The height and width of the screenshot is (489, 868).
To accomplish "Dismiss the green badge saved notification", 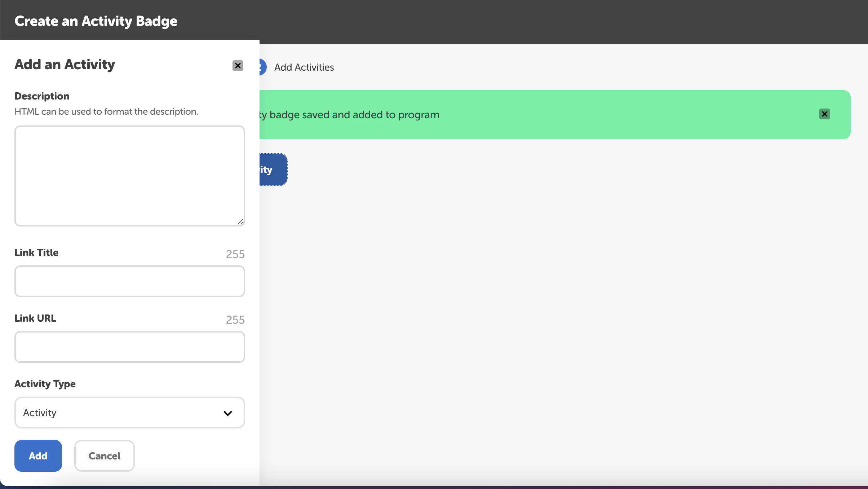I will 824,114.
